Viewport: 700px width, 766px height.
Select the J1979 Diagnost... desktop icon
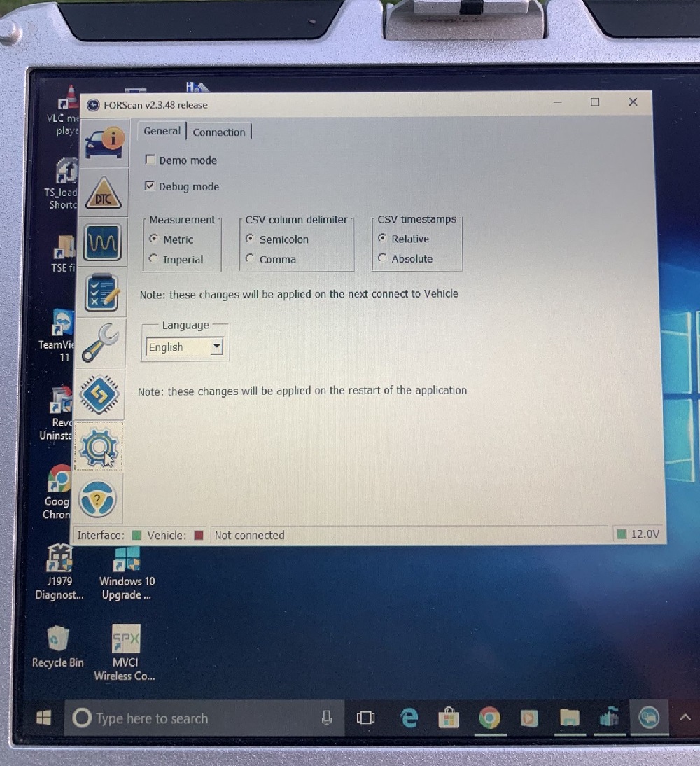tap(59, 573)
